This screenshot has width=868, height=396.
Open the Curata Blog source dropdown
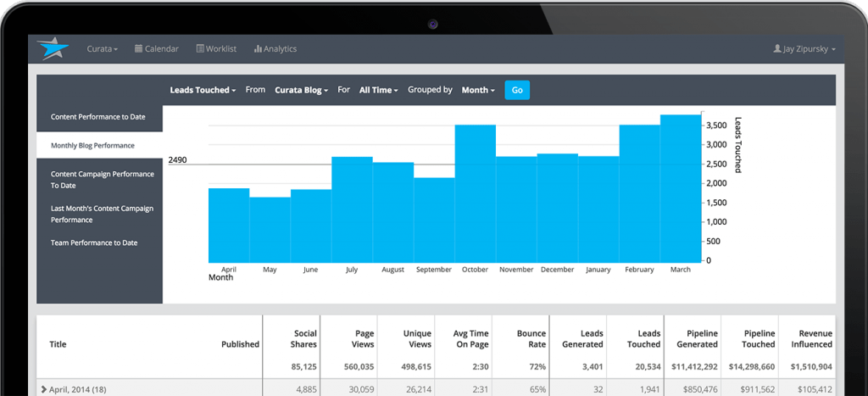pos(301,90)
